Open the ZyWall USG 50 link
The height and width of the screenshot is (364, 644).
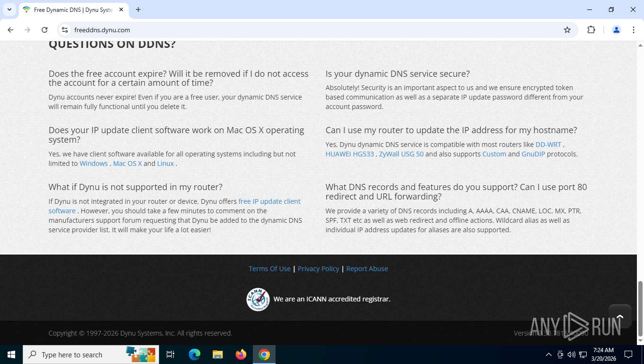click(x=401, y=154)
